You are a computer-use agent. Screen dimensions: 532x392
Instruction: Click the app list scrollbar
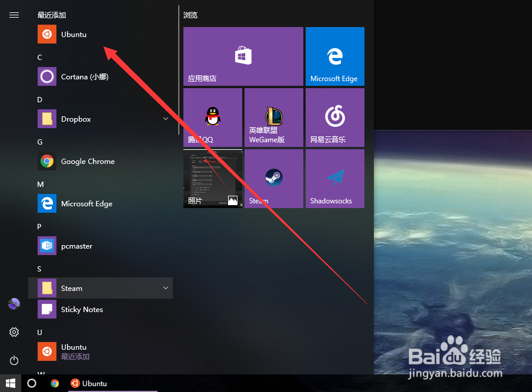click(179, 70)
